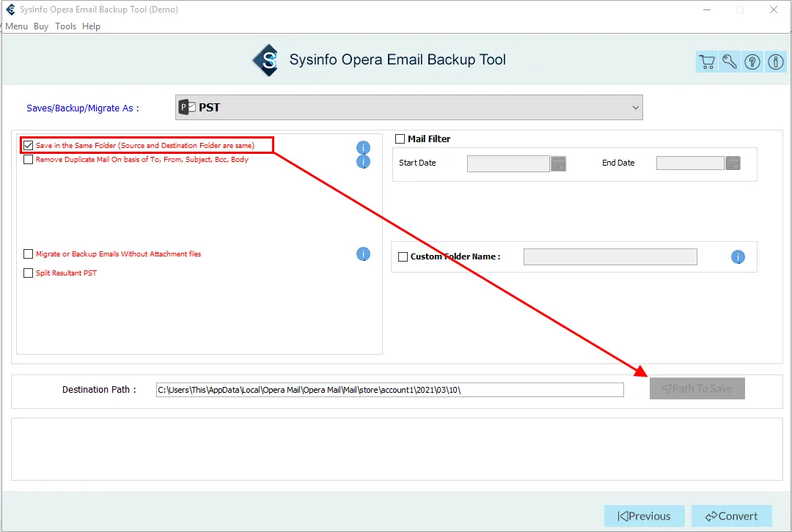Viewport: 792px width, 532px height.
Task: Click the Previous button
Action: click(645, 516)
